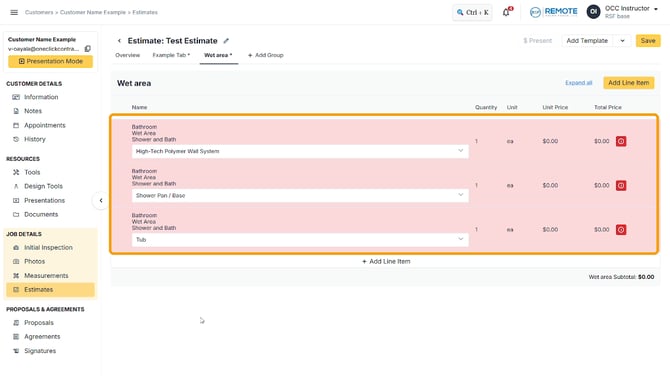The height and width of the screenshot is (376, 670).
Task: Click yellow Add Line Item button
Action: click(629, 83)
